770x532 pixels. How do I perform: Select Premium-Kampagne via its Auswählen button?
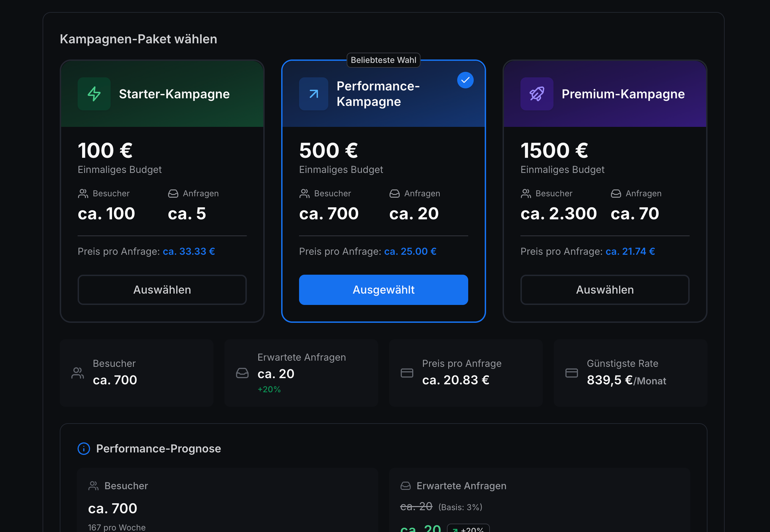605,290
